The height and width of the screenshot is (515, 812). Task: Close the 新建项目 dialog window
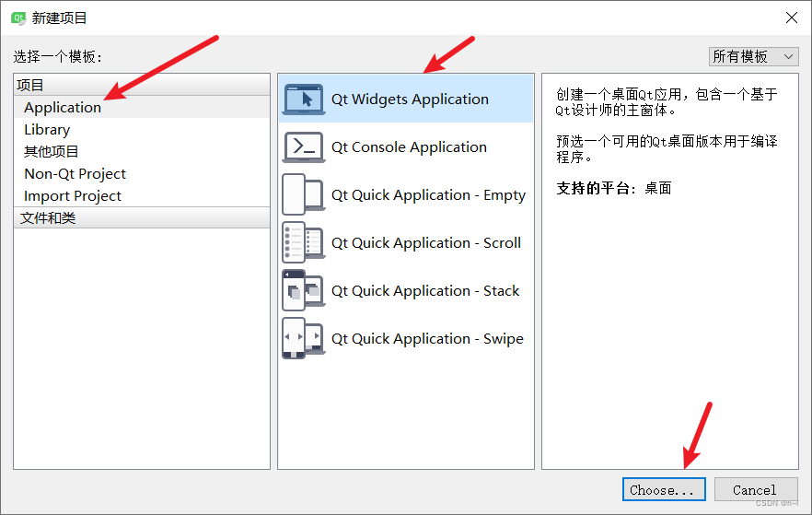pyautogui.click(x=792, y=18)
